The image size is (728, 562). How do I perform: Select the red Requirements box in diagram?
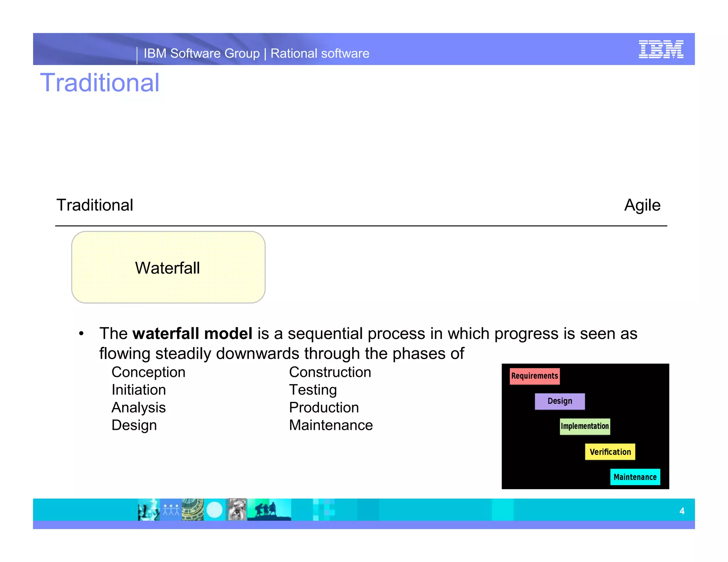click(x=535, y=376)
